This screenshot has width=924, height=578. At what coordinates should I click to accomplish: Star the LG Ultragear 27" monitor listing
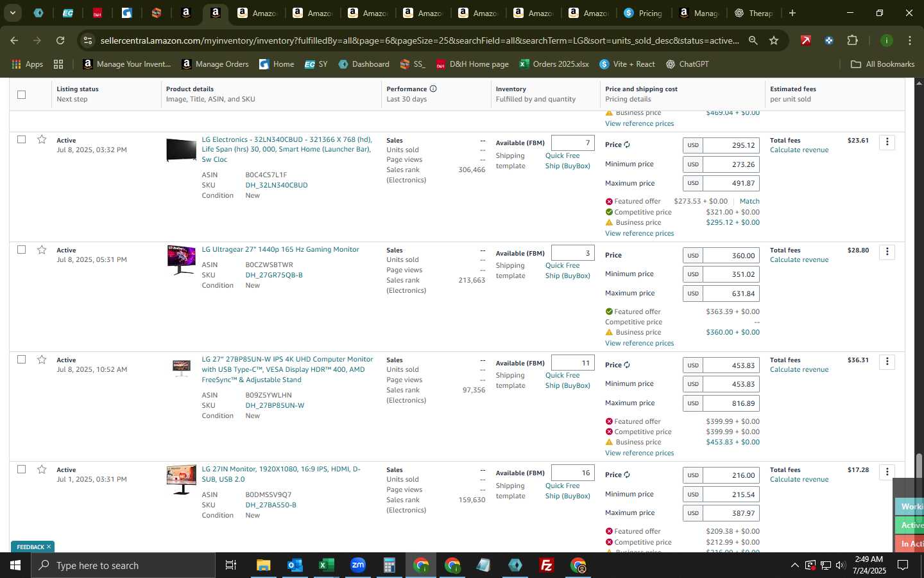click(x=42, y=249)
